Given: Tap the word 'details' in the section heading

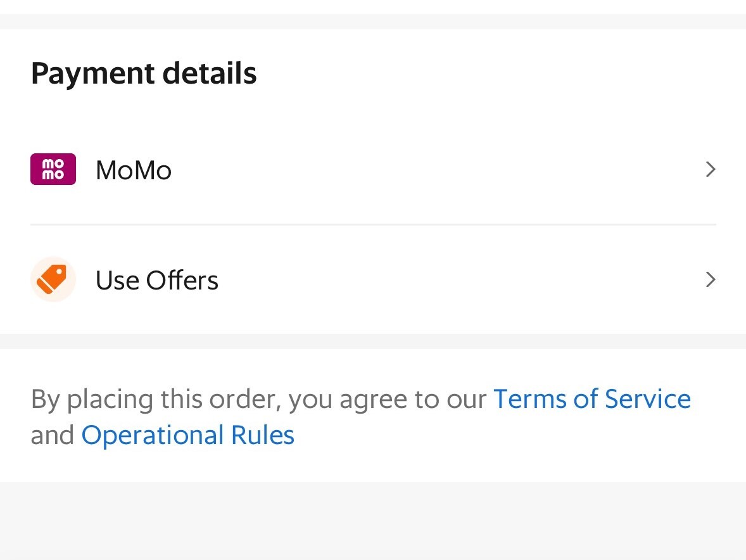Looking at the screenshot, I should pos(210,73).
